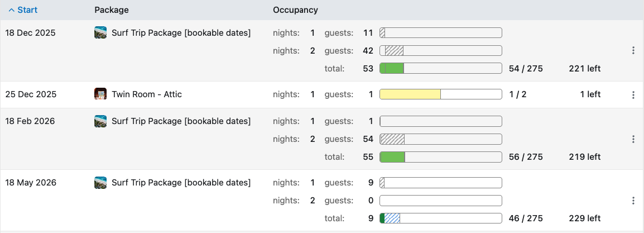Click the green total bar showing 56 / 275
Screen dimensions: 644x233
click(x=440, y=157)
